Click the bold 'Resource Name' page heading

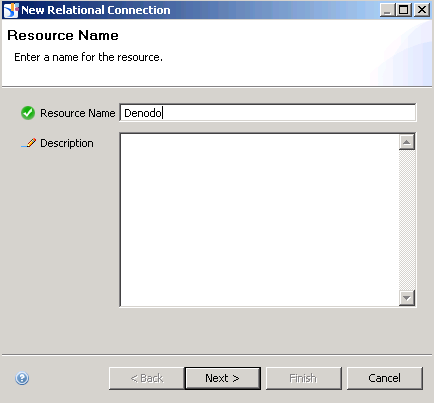63,35
